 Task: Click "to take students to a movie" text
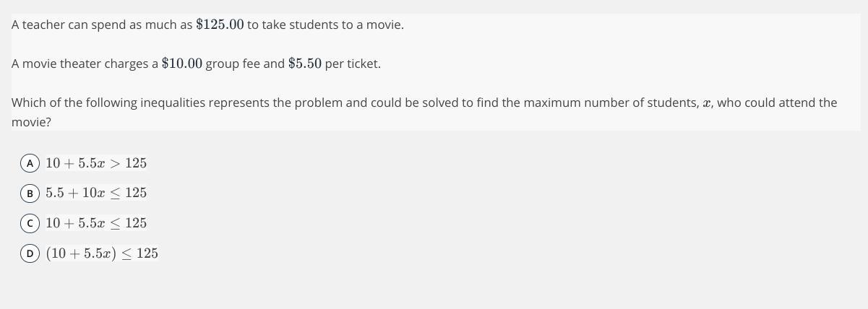tap(325, 25)
